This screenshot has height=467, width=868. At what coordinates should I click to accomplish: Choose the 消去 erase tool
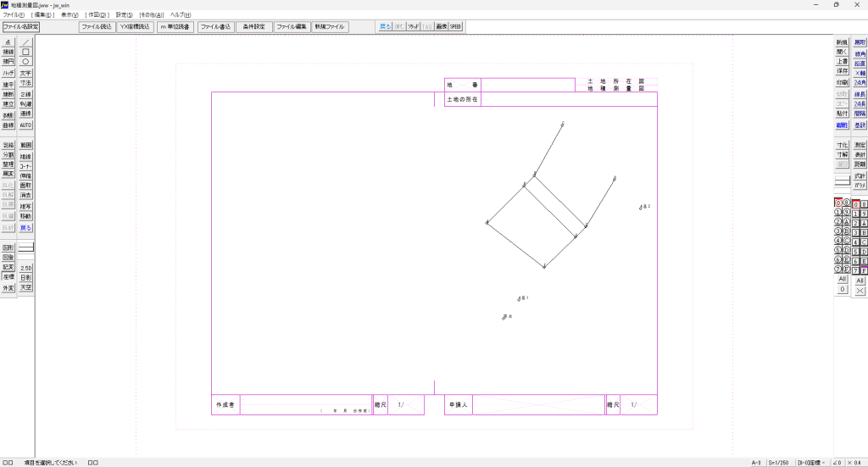click(25, 195)
